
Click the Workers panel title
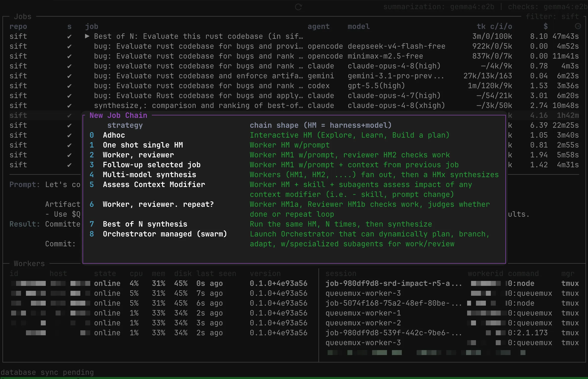pyautogui.click(x=29, y=264)
